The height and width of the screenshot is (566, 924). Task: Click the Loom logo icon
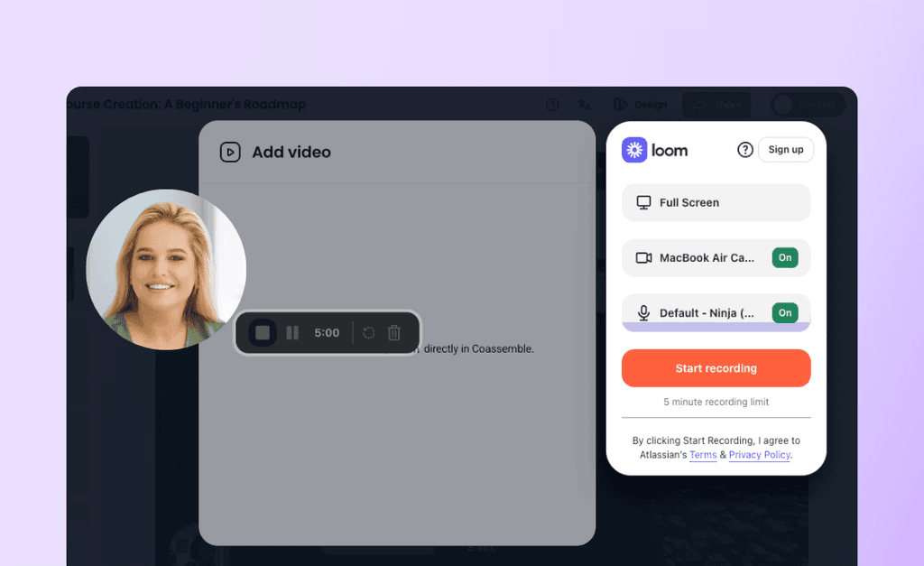coord(635,150)
